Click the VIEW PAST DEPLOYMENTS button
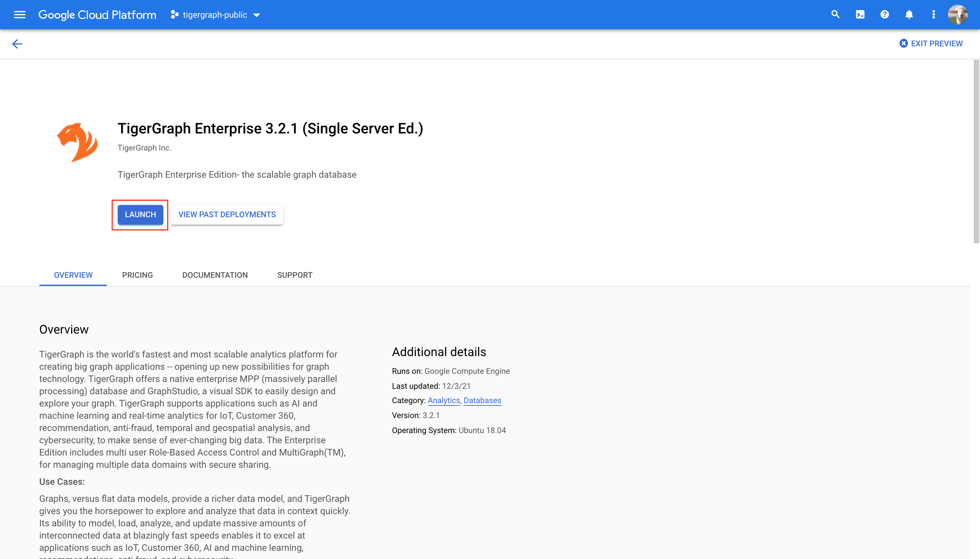980x559 pixels. 227,214
